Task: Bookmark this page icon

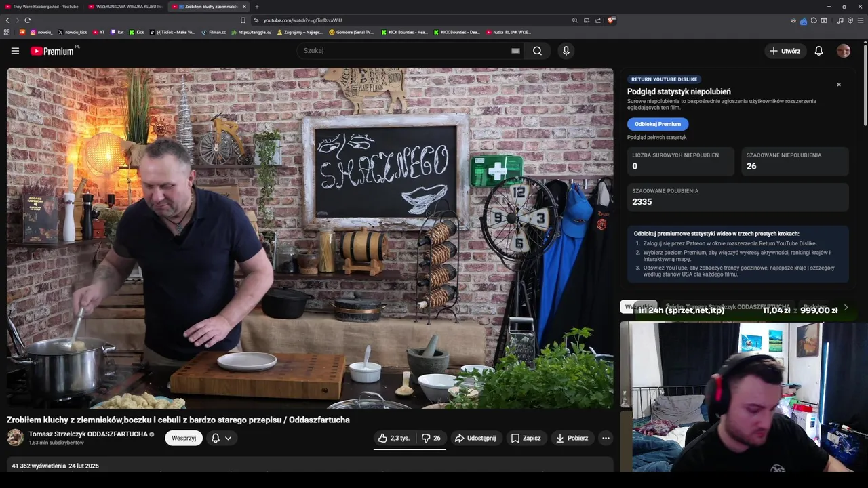Action: (x=243, y=20)
